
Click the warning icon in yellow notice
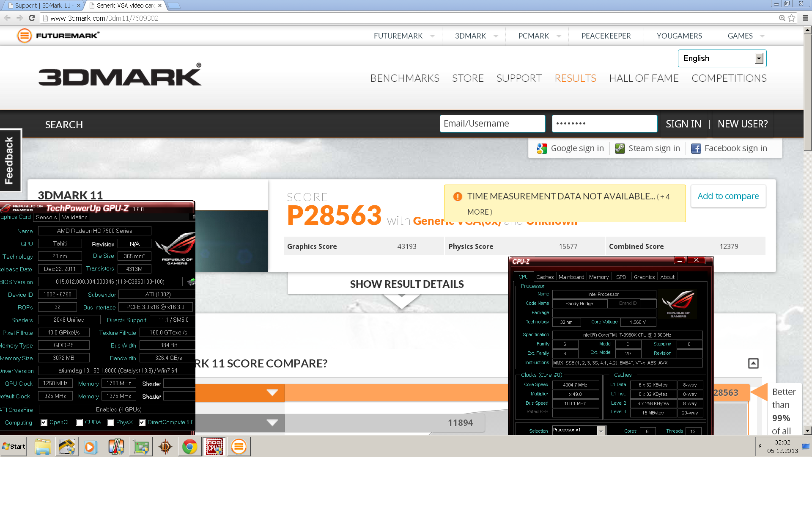458,196
